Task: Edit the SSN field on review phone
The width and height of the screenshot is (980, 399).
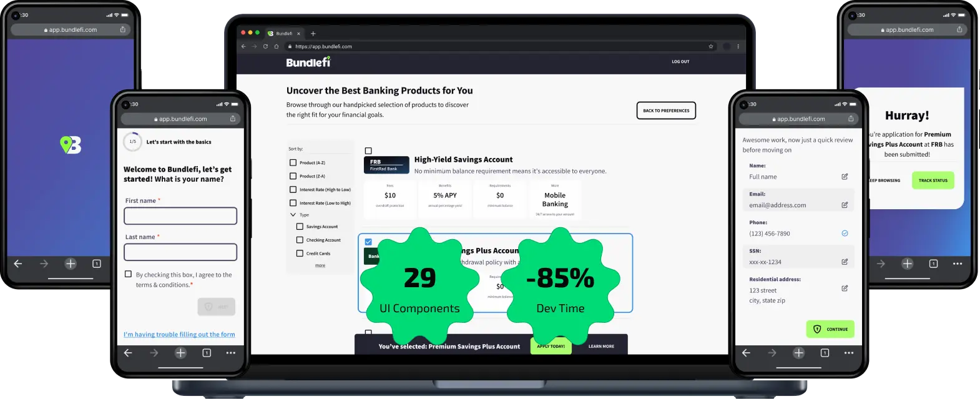Action: click(x=845, y=262)
